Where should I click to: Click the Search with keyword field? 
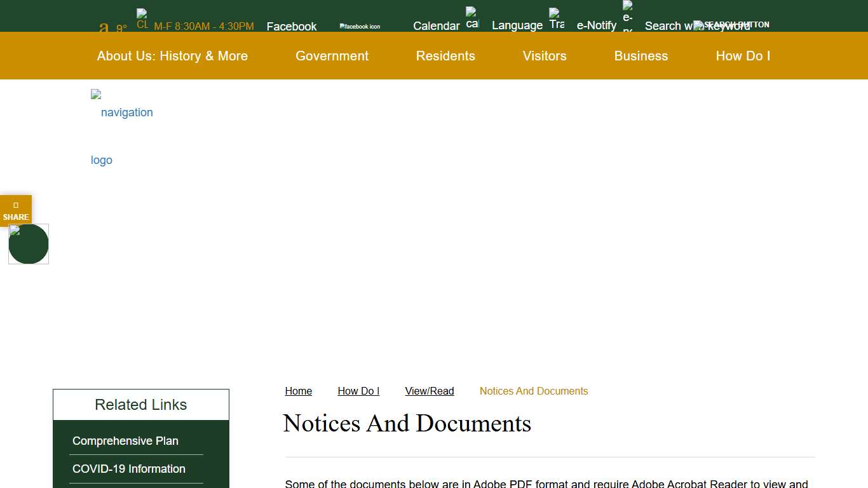tap(667, 26)
